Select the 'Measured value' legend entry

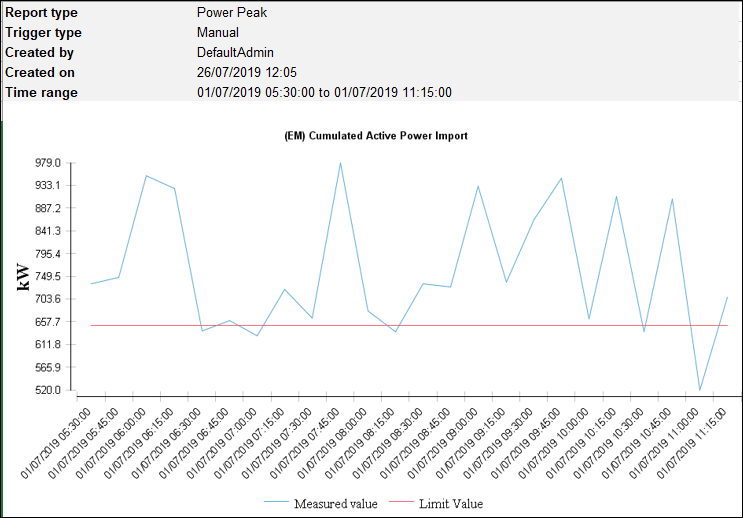[x=335, y=503]
